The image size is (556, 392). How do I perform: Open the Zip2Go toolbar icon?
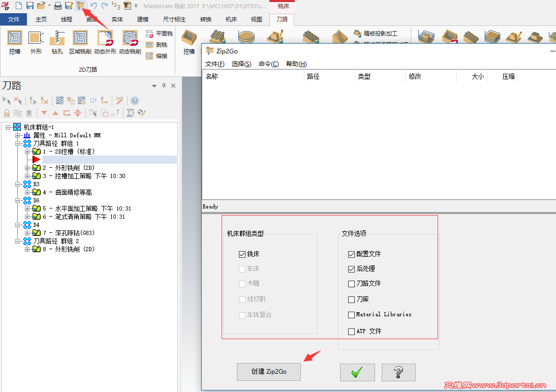81,5
